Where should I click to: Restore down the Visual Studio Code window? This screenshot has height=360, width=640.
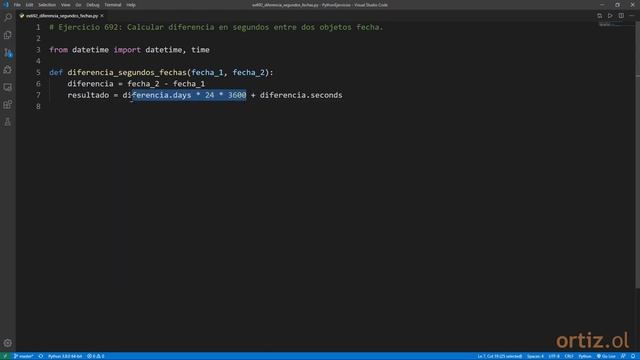tap(617, 5)
